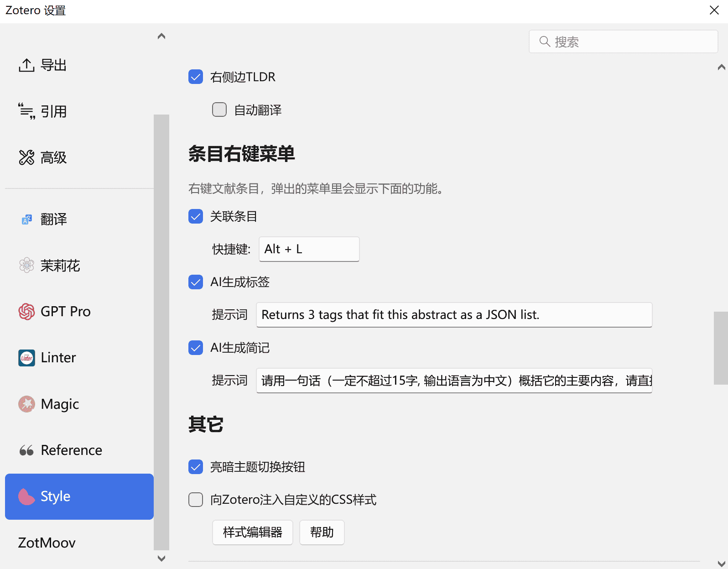Click the sidebar scrollbar thumb

click(161, 332)
